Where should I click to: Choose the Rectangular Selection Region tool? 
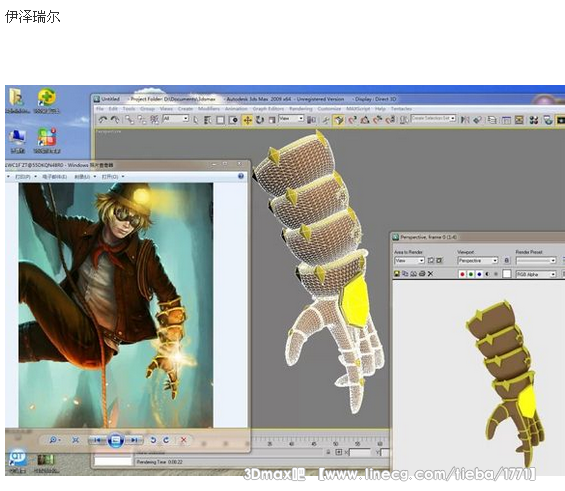(x=220, y=120)
